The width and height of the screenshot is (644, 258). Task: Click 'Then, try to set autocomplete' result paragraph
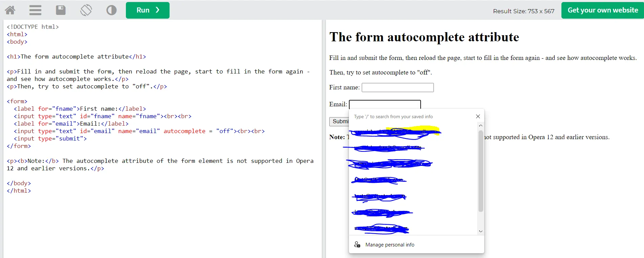click(x=381, y=72)
